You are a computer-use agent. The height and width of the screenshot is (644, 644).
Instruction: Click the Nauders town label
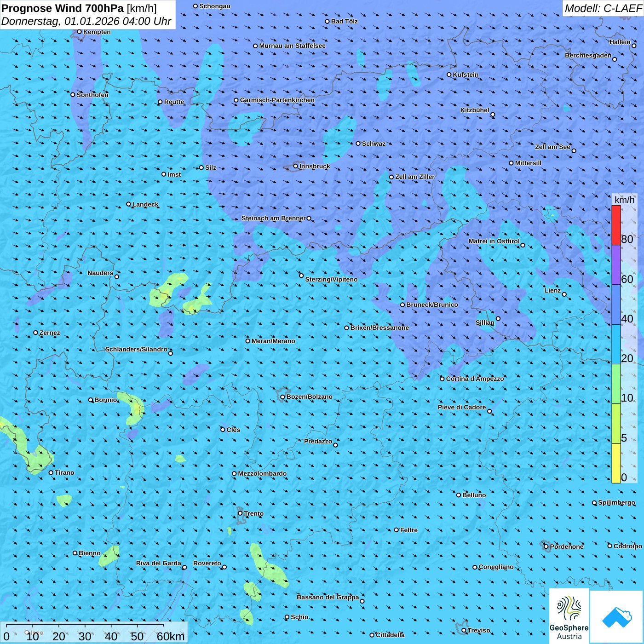point(100,273)
